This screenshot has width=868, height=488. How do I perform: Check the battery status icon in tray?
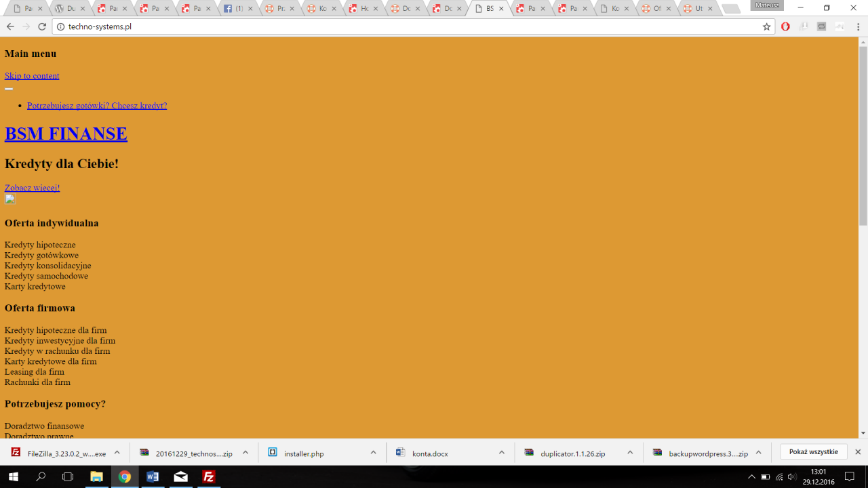(x=765, y=476)
